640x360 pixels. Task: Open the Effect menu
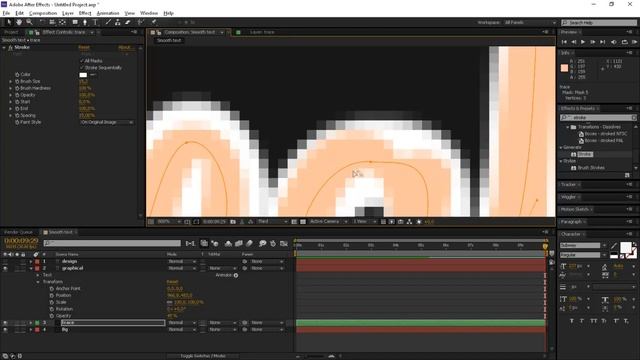pyautogui.click(x=85, y=13)
